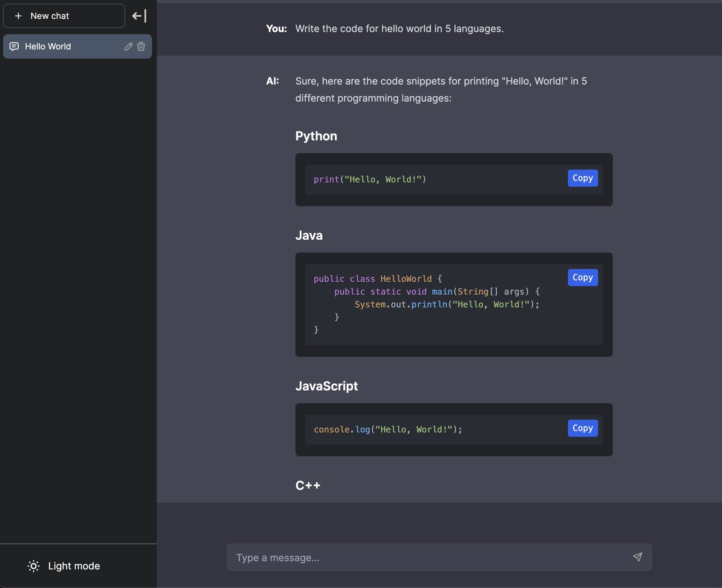Image resolution: width=722 pixels, height=588 pixels.
Task: Copy the JavaScript console.log code
Action: point(582,428)
